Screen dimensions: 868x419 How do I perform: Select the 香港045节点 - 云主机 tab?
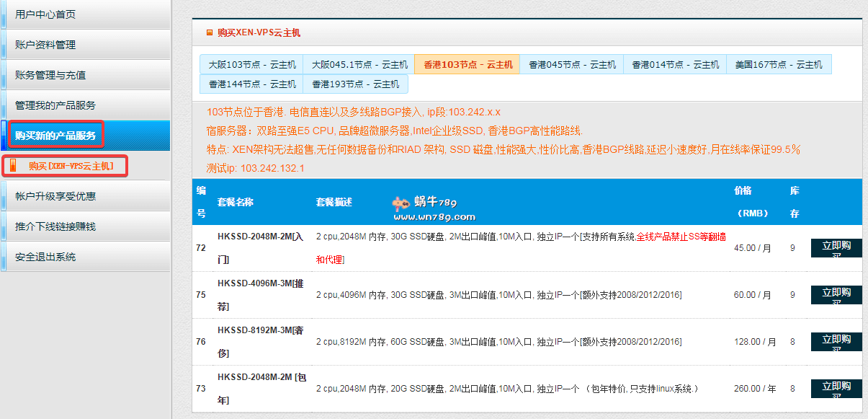coord(572,64)
